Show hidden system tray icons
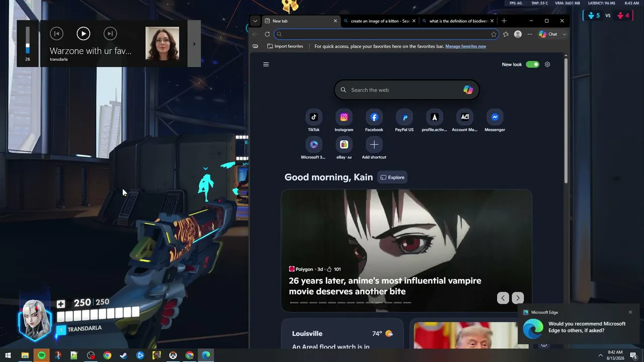644x362 pixels. (x=600, y=355)
